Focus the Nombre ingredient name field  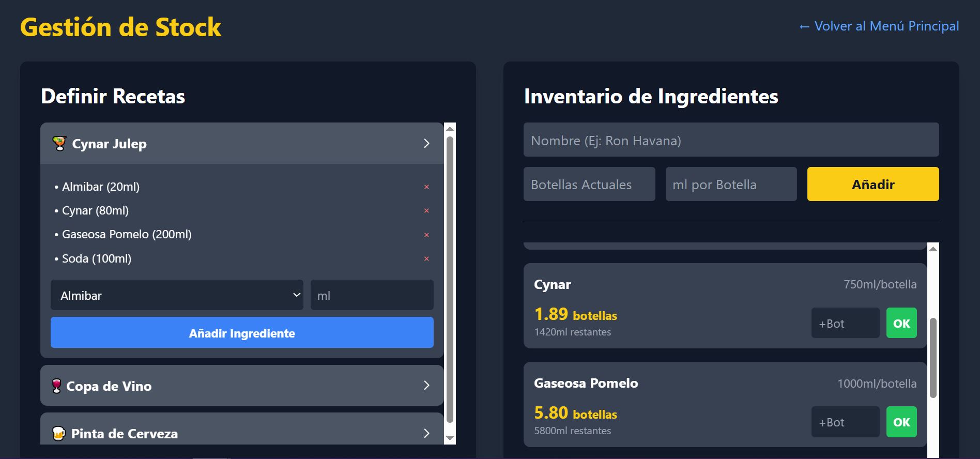pyautogui.click(x=731, y=140)
